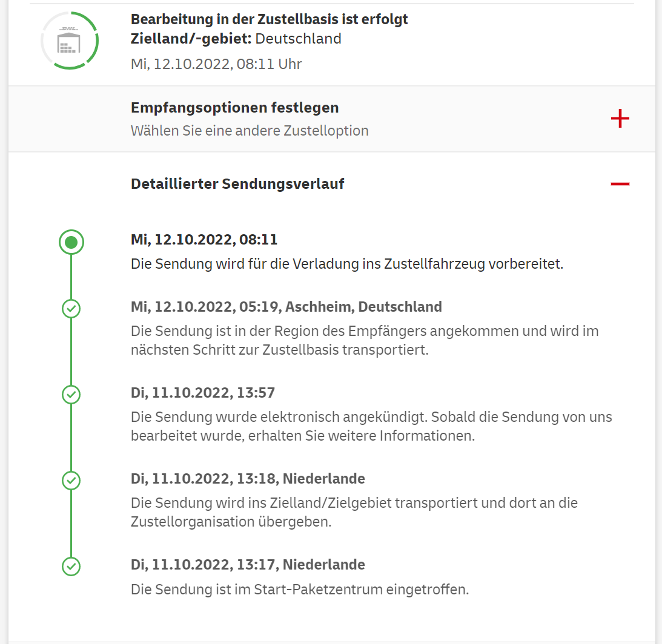Click checkmark icon for 13:18 Niederlande event
The height and width of the screenshot is (644, 662).
tap(71, 481)
